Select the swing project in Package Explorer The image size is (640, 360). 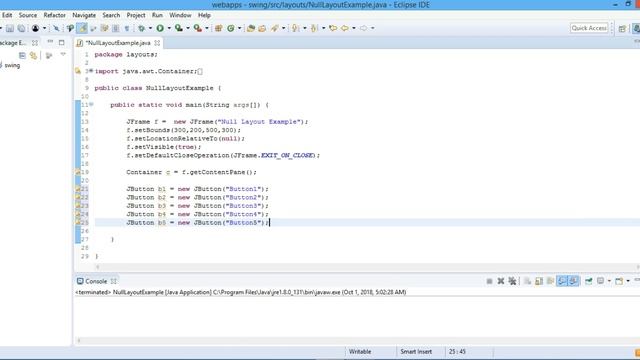(x=12, y=65)
